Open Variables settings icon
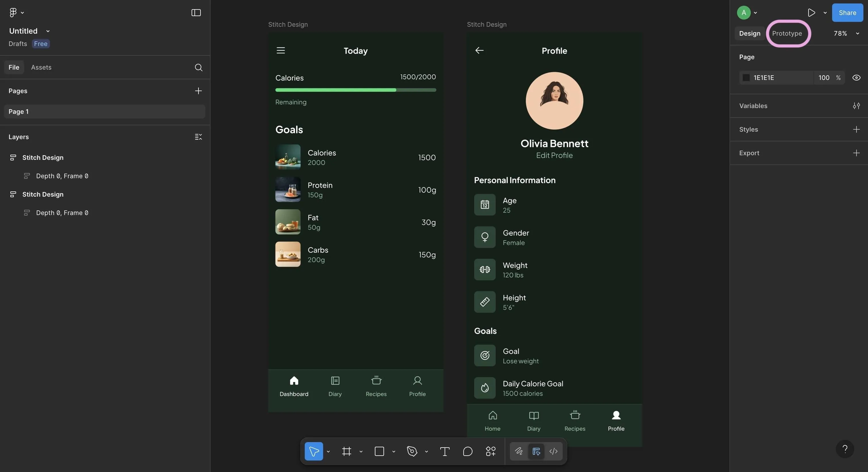Screen dimensions: 868x472 tap(856, 106)
